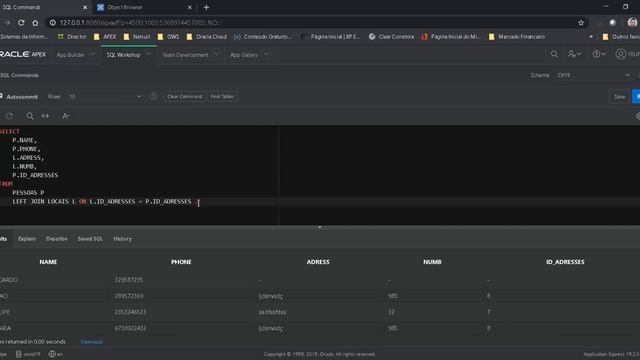Open the Schema CV19 dropdown
The image size is (640, 360).
point(594,75)
